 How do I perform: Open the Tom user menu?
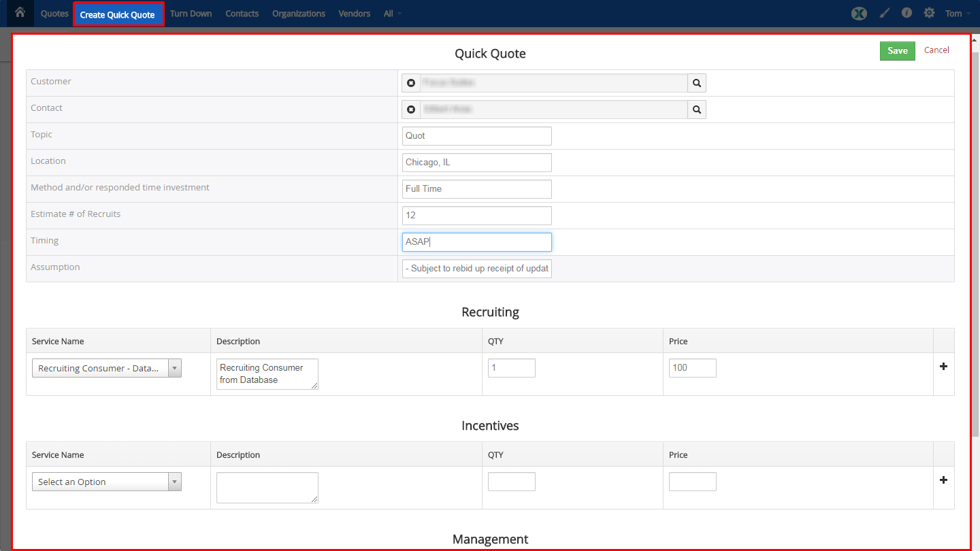958,14
